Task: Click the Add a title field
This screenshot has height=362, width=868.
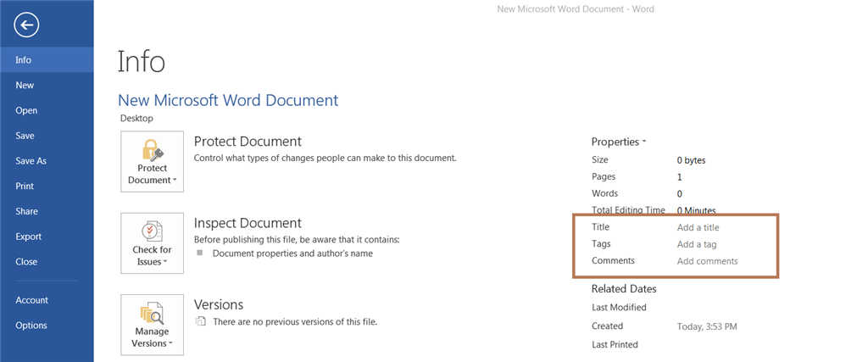Action: pos(698,227)
